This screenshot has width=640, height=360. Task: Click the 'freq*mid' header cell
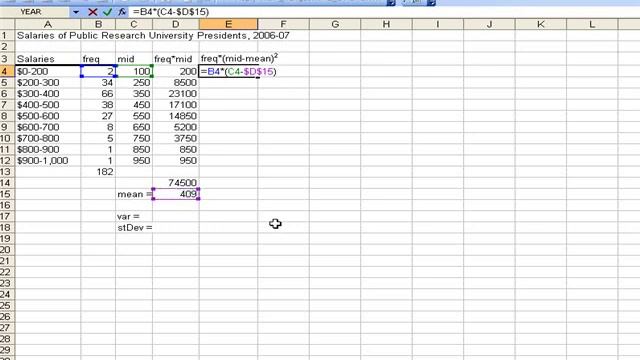tap(176, 59)
